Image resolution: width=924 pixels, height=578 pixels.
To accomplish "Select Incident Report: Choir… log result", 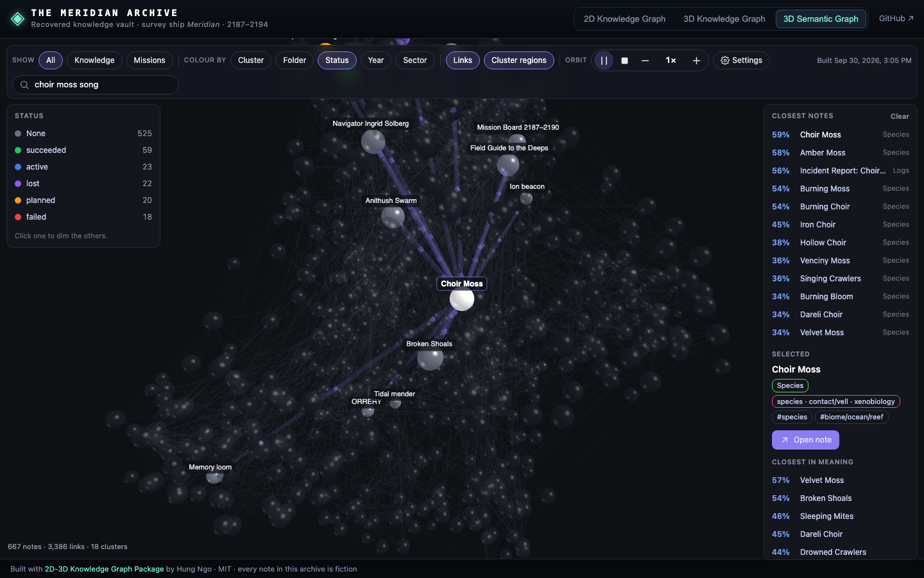I will 841,171.
